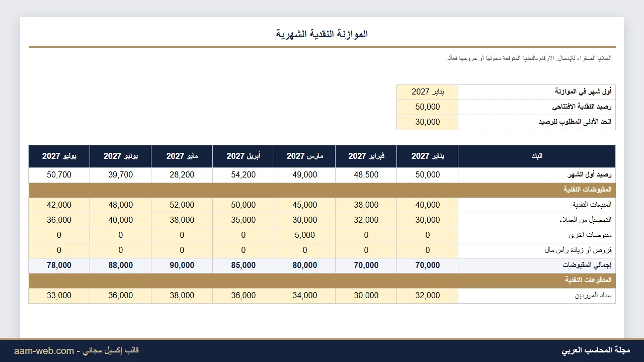This screenshot has width=644, height=362.
Task: Click the row label مقبوضات أخرى
Action: [590, 235]
